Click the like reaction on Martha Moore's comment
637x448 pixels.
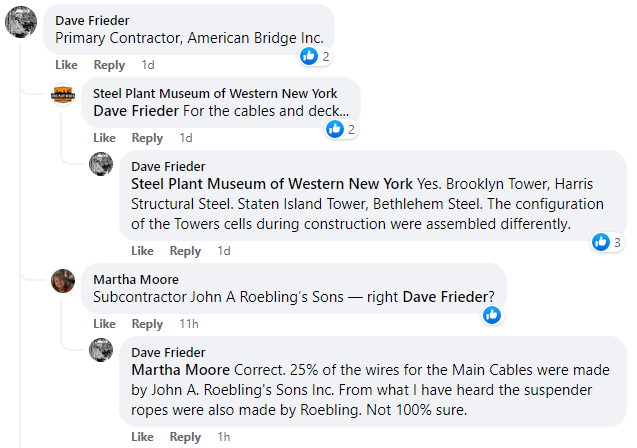point(492,315)
